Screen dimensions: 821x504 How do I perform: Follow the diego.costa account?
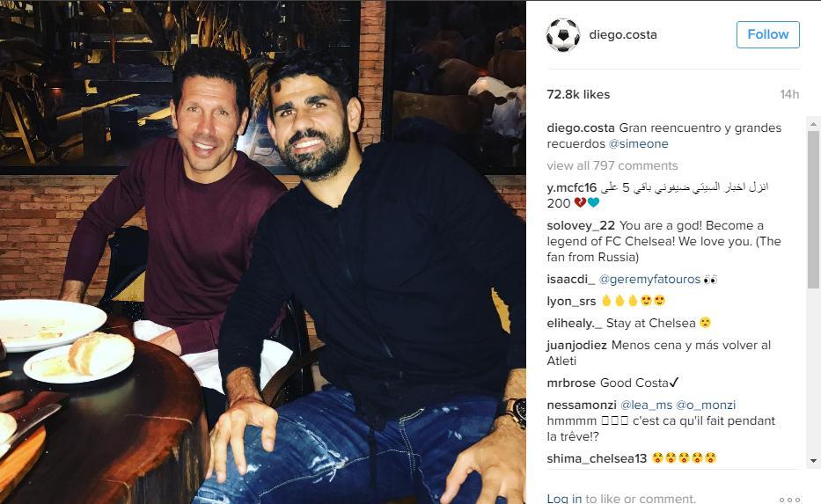(x=767, y=34)
